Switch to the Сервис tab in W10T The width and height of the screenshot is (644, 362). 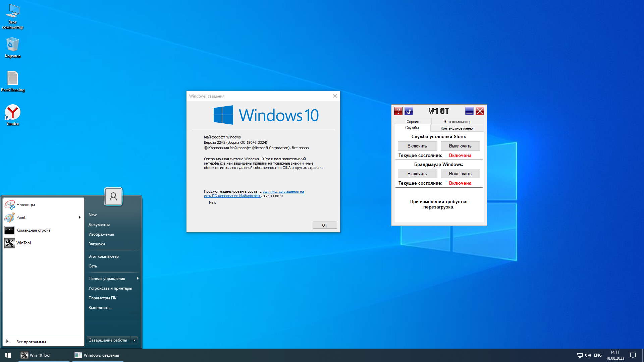[x=413, y=122]
